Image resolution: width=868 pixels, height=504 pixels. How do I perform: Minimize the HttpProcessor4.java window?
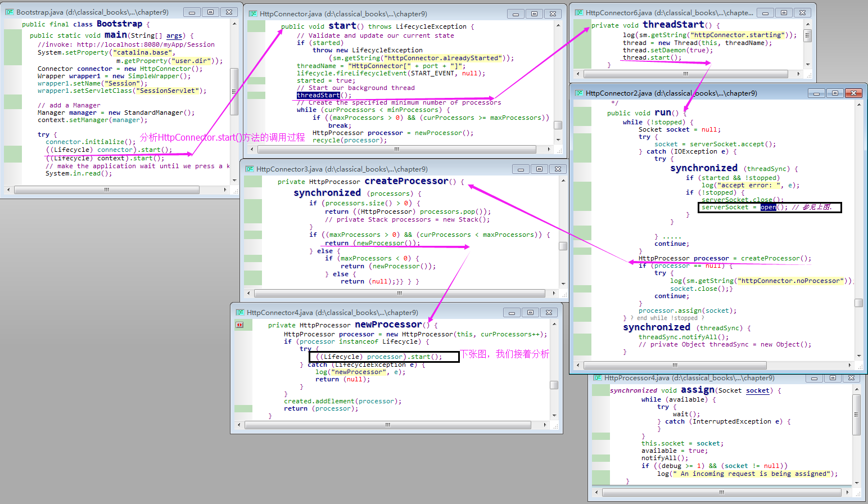coord(813,378)
